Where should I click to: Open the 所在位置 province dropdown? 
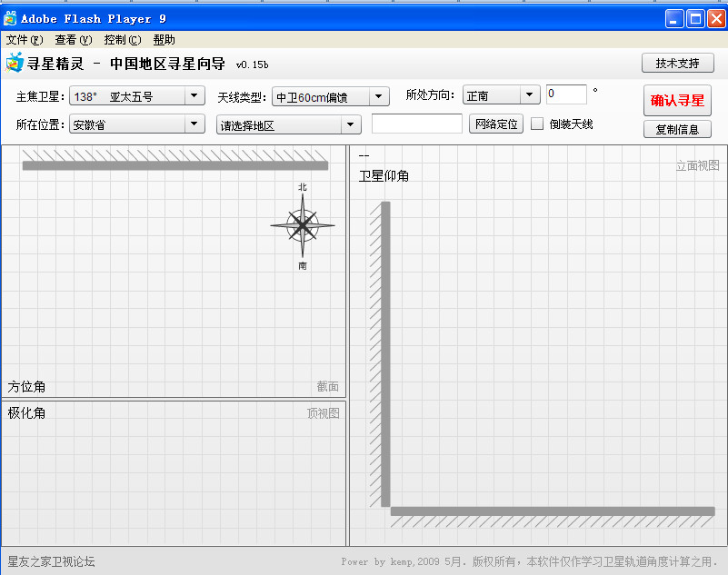click(x=136, y=124)
